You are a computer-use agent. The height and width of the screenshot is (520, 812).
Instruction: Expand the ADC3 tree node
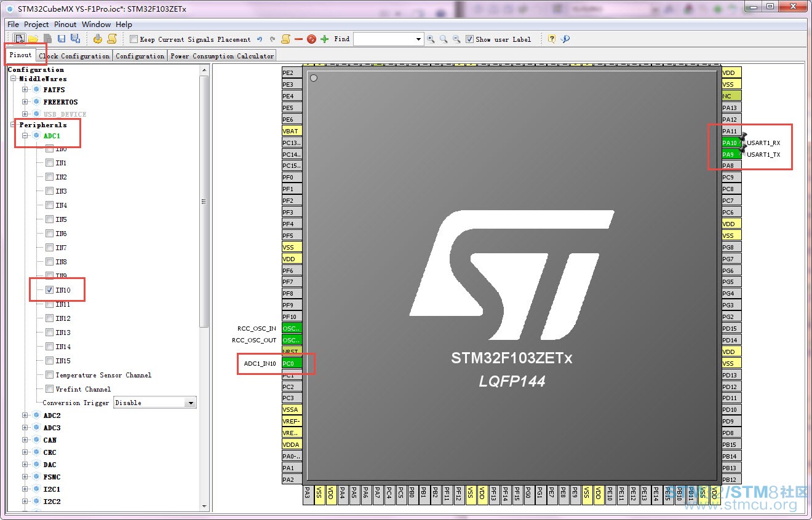pos(25,428)
